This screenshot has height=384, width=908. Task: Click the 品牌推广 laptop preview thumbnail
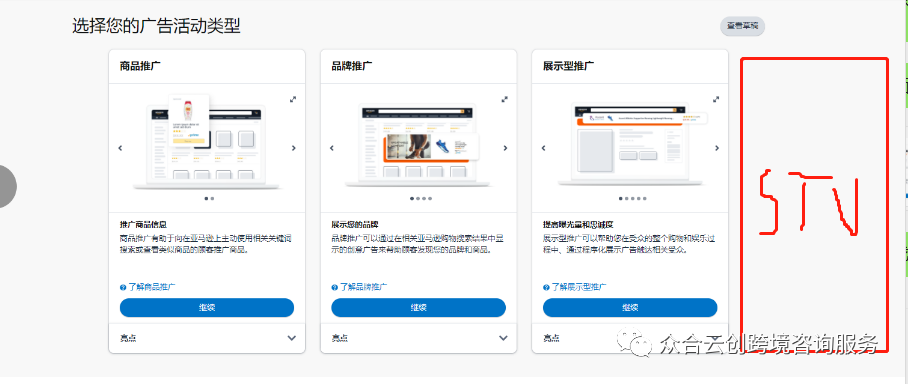418,145
